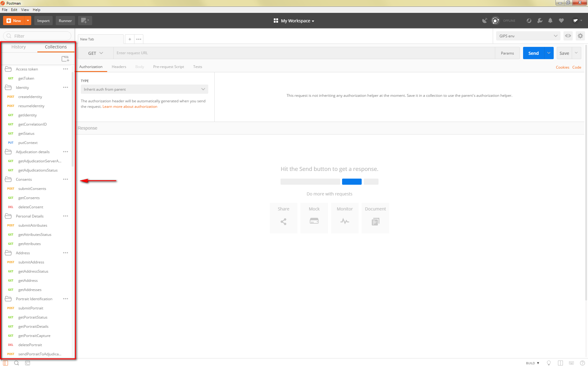Click the Runner button
Viewport: 588px width, 367px height.
click(x=65, y=21)
